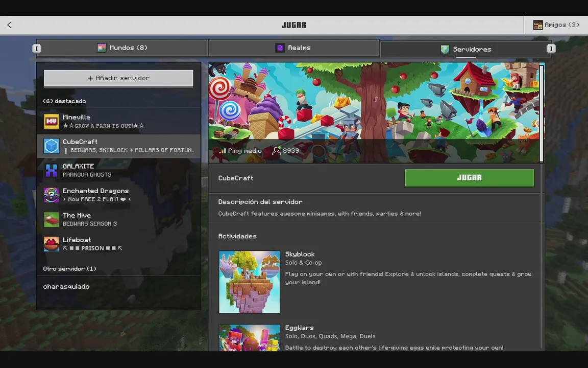Click the Descripción del servidor heading

[x=260, y=202]
